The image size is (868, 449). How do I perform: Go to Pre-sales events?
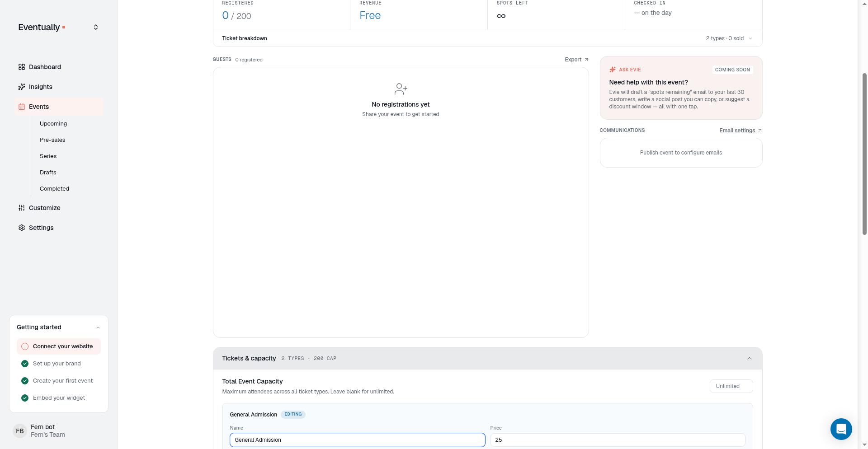pos(52,140)
